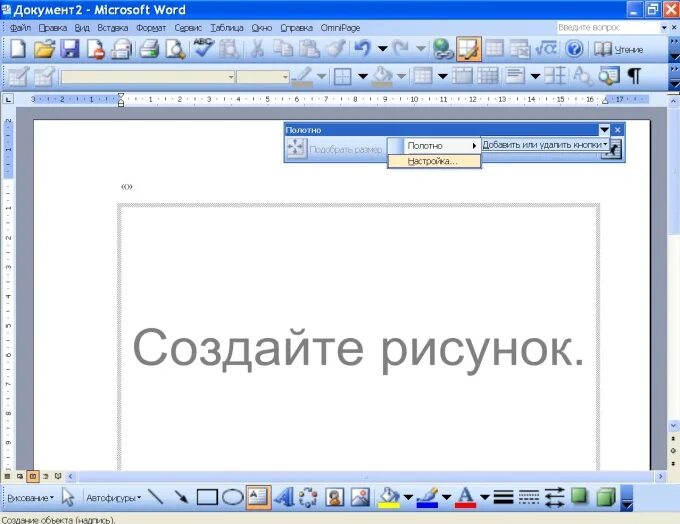Click the Print icon in toolbar

(149, 49)
